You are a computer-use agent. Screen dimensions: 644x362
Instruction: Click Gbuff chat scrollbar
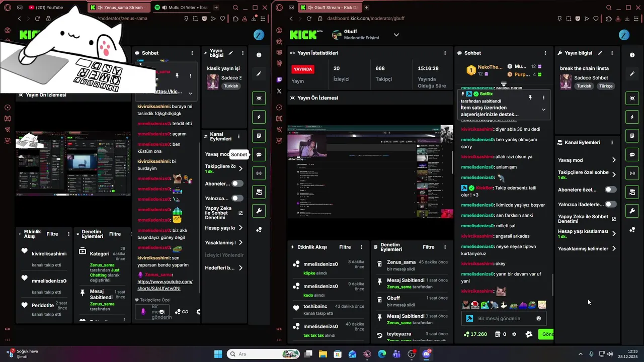click(552, 285)
